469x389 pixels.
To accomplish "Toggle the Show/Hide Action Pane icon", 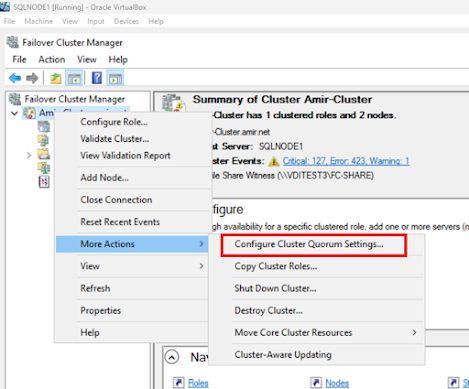I will pos(115,78).
